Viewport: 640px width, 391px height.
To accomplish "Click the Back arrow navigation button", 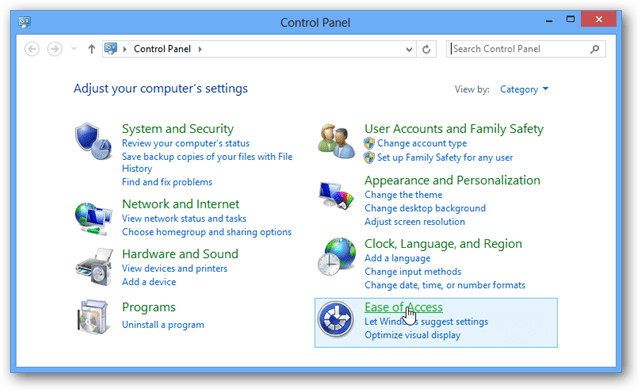I will [32, 49].
